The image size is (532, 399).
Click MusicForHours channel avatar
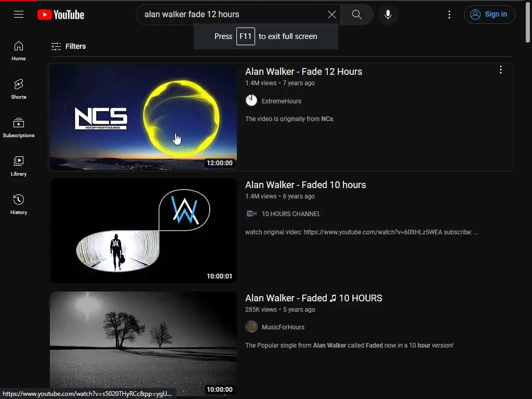point(251,327)
